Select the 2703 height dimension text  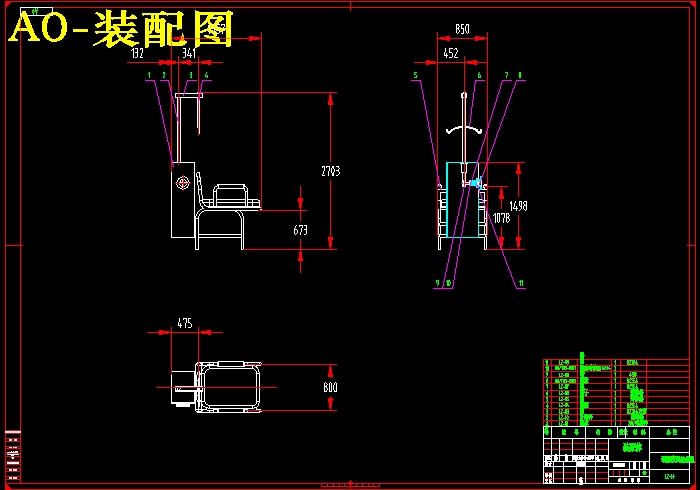point(331,172)
